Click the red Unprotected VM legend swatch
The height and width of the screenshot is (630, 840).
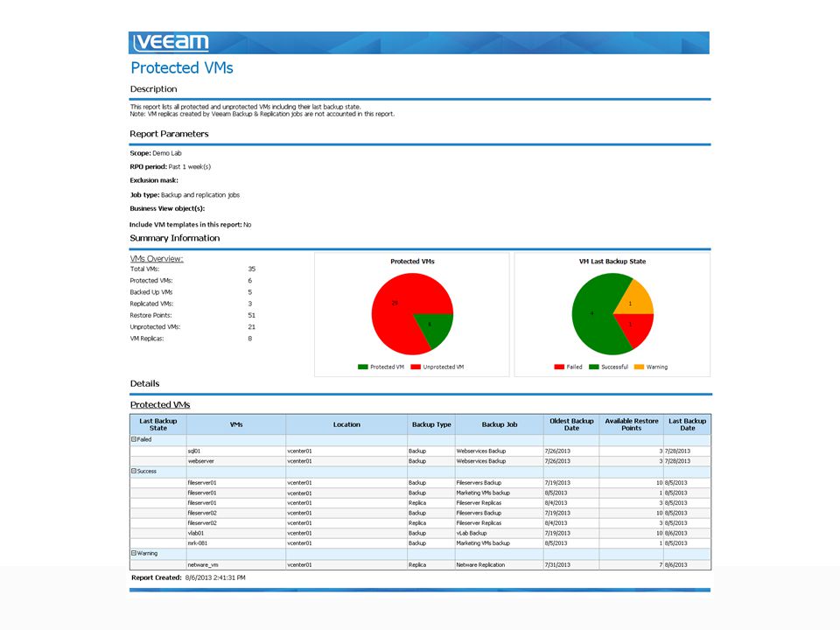(415, 367)
